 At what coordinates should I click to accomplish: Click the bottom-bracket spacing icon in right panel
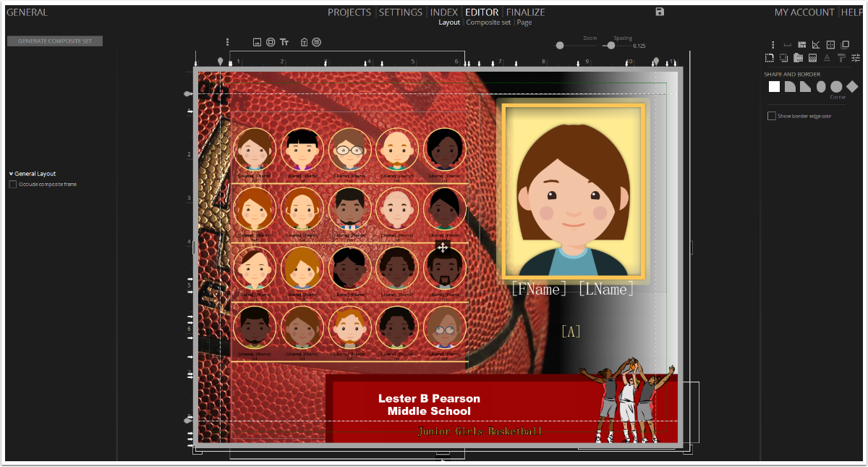(x=788, y=45)
